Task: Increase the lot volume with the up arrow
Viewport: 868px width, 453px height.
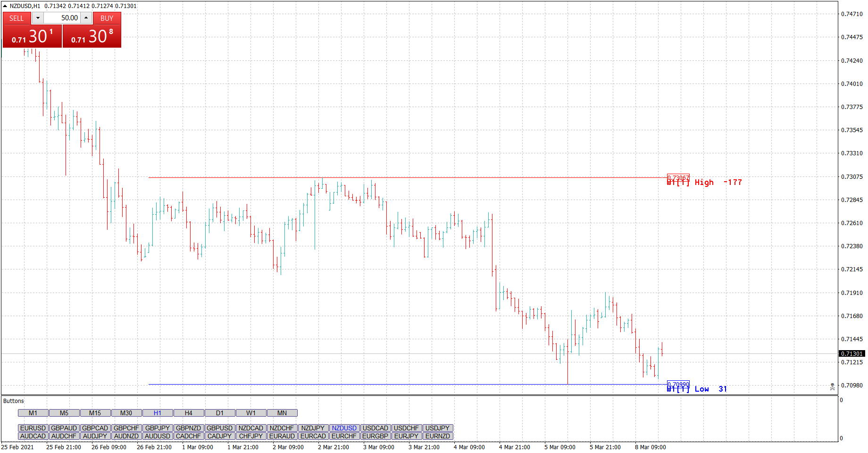Action: coord(86,18)
